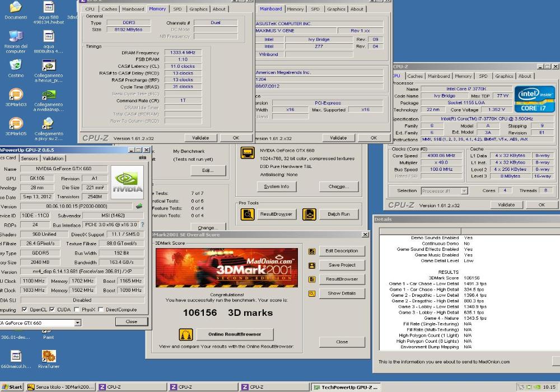The image size is (560, 392).
Task: Click the NVIDIA logo in GPU-Z
Action: tap(128, 182)
